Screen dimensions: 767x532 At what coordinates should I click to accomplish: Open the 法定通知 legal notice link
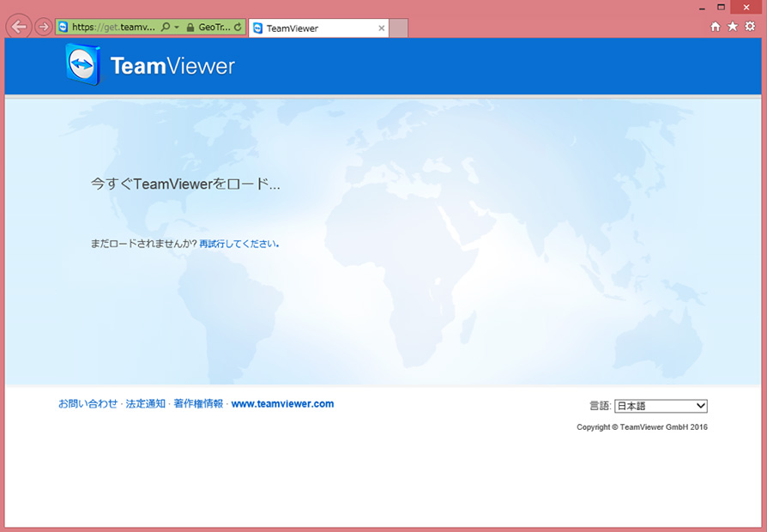(145, 404)
